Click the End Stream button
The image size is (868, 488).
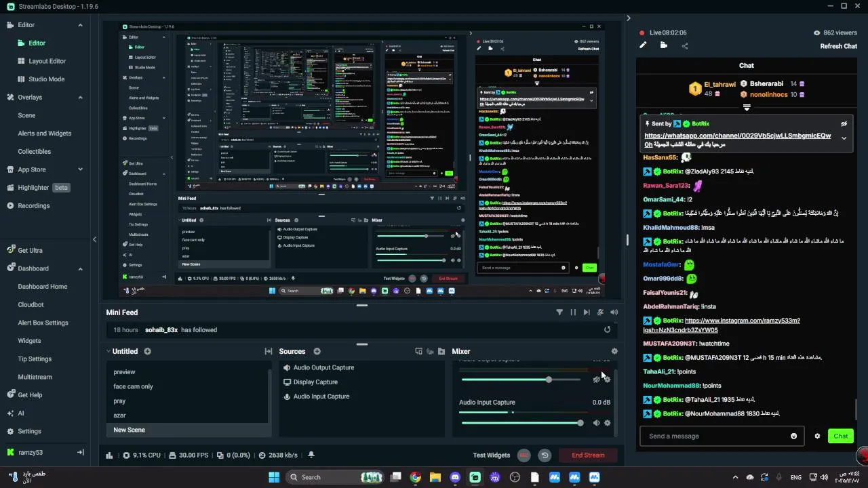point(588,455)
